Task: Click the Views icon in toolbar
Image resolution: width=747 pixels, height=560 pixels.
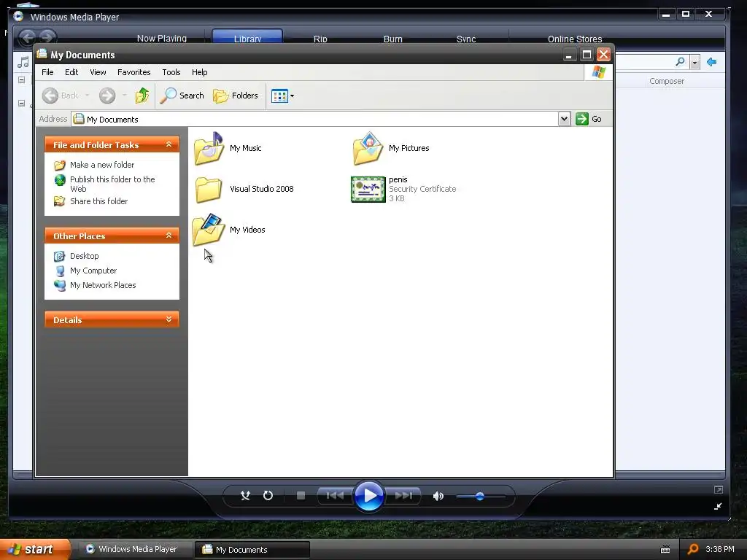Action: 279,96
